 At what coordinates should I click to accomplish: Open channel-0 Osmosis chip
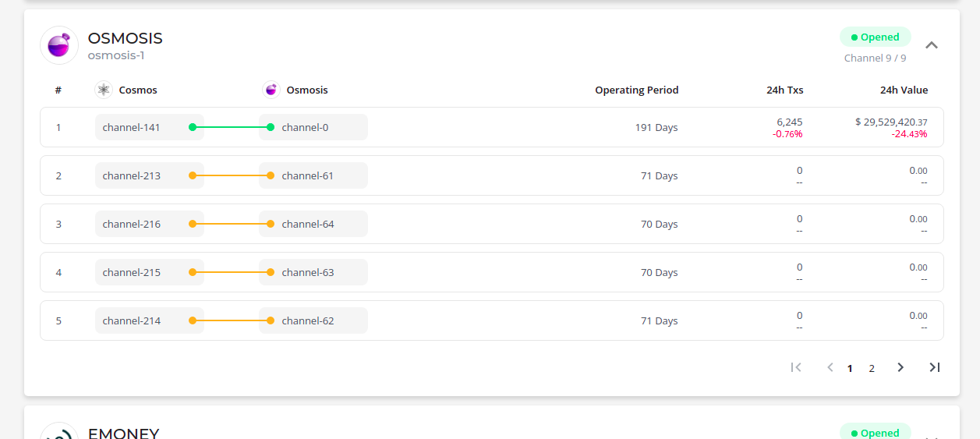click(313, 127)
